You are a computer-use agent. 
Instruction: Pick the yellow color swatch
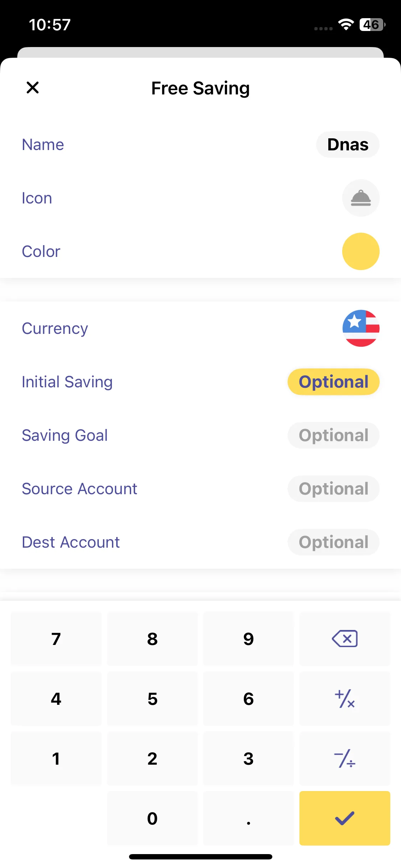360,252
